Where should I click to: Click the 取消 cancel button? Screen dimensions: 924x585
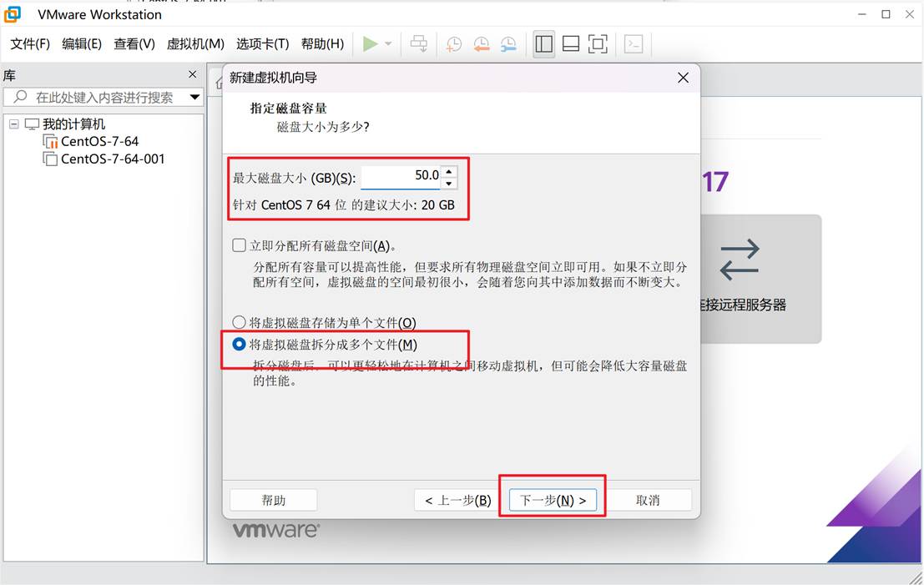[x=648, y=500]
